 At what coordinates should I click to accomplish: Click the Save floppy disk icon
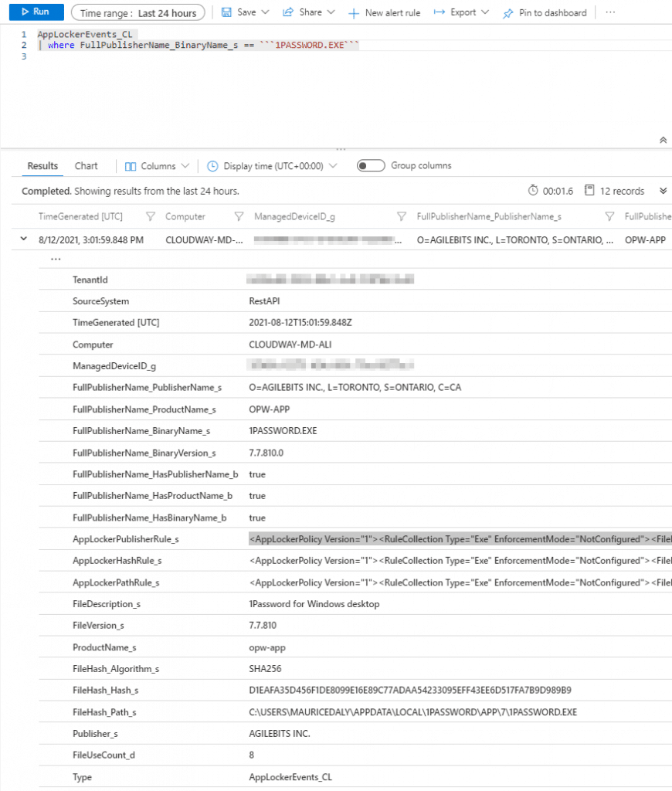point(226,12)
